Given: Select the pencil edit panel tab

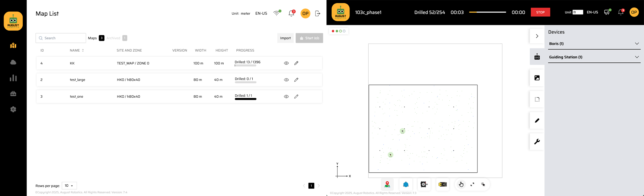Looking at the screenshot, I should tap(537, 120).
